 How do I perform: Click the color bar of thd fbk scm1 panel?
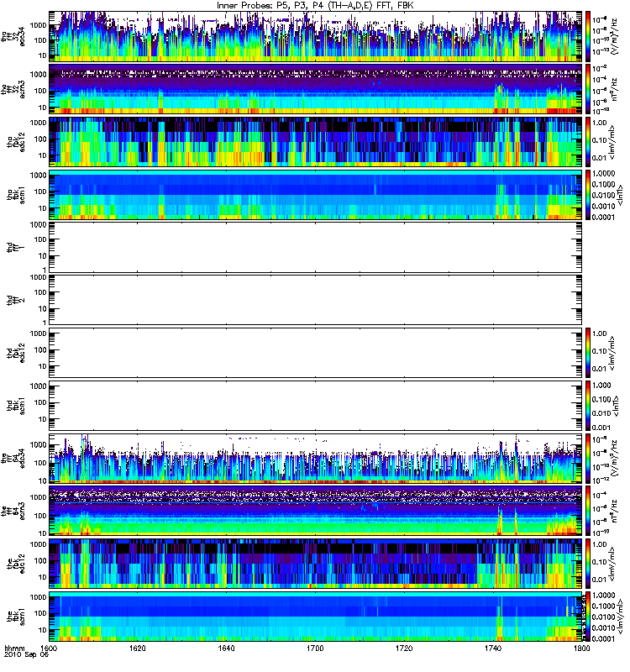point(588,406)
